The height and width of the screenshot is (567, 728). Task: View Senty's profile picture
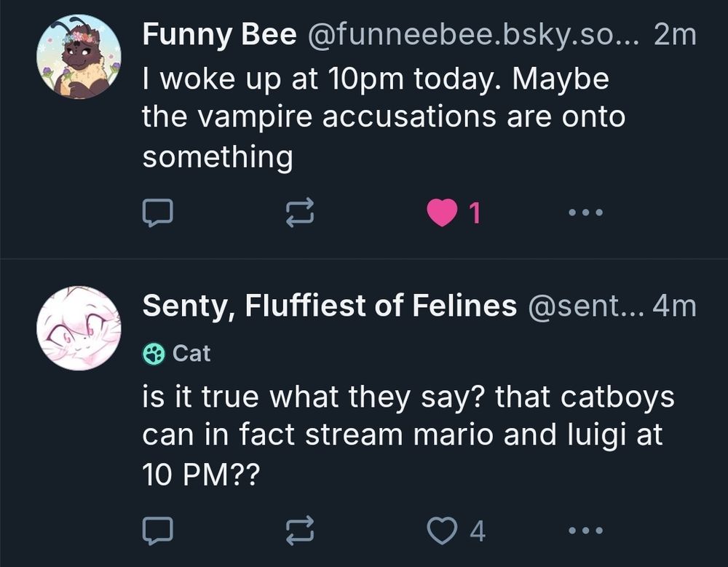point(79,328)
